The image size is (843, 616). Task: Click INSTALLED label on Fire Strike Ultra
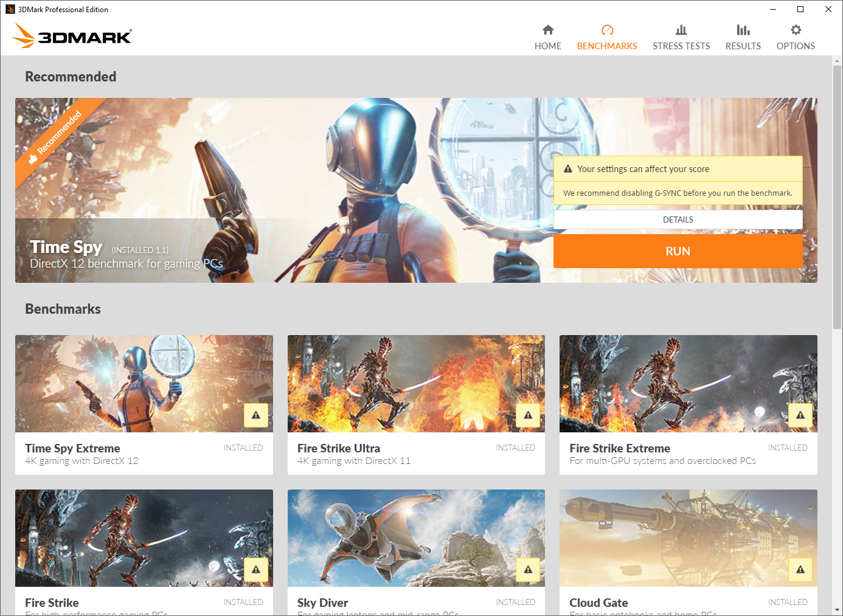[x=515, y=448]
